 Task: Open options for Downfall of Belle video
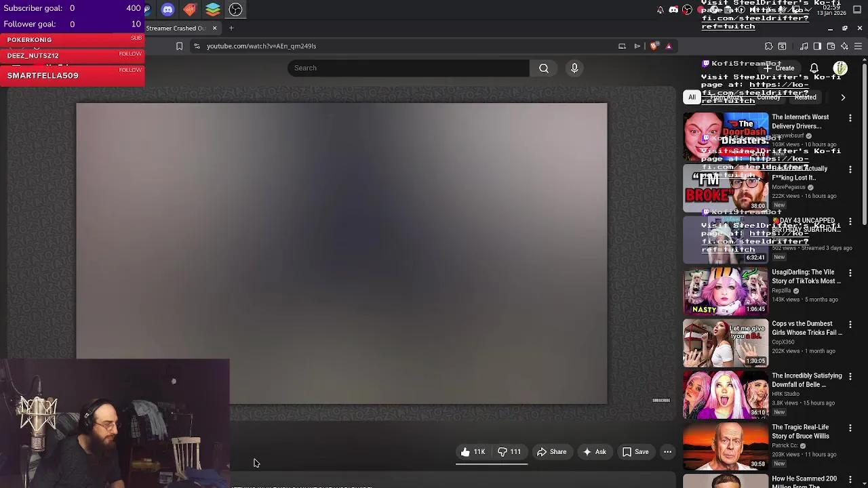click(850, 376)
